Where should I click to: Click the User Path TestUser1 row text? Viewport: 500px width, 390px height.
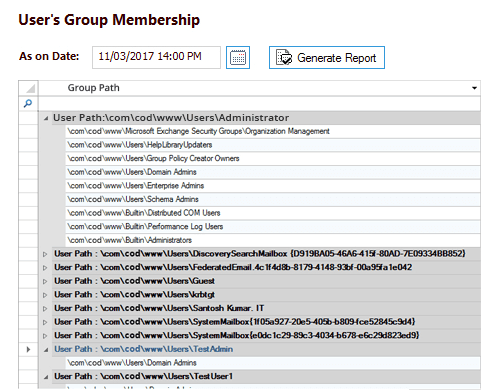(144, 376)
